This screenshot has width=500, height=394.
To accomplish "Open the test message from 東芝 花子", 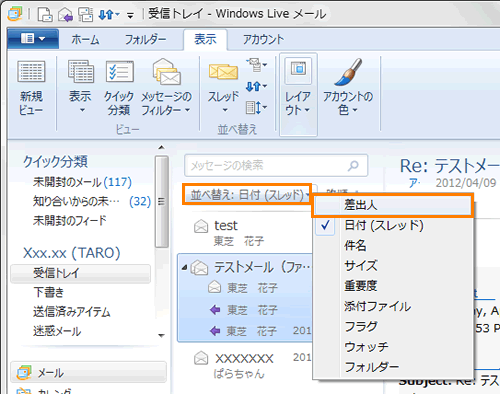I will coord(245,233).
